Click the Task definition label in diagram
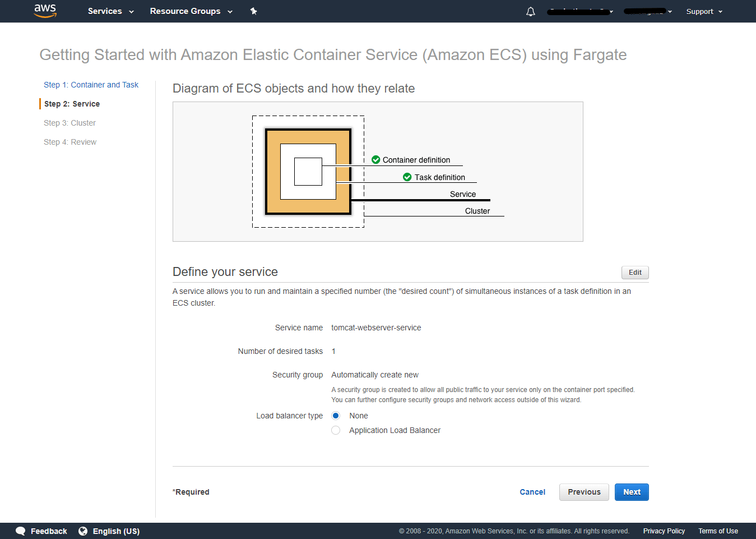Viewport: 756px width, 539px height. (440, 177)
